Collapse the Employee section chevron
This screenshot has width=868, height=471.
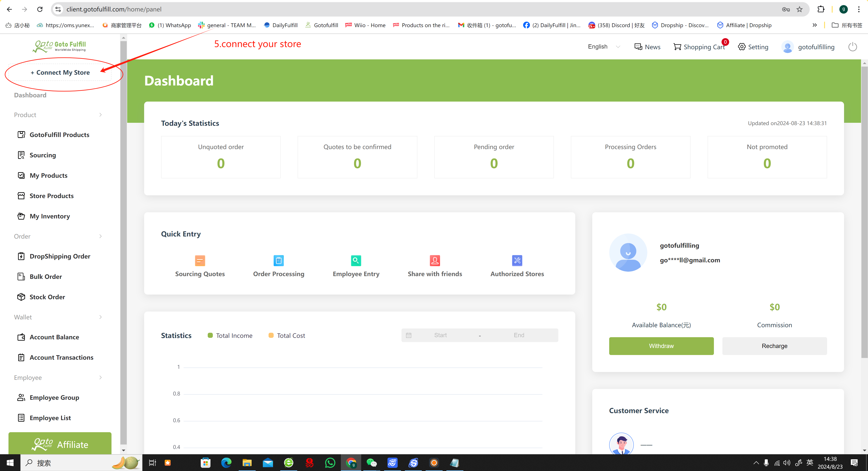click(x=100, y=378)
